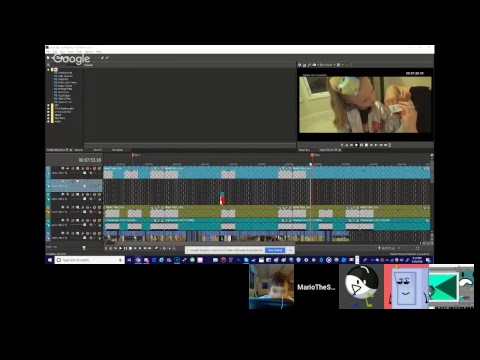Viewport: 480px width, 360px height.
Task: Open the Options menu
Action: (x=89, y=52)
